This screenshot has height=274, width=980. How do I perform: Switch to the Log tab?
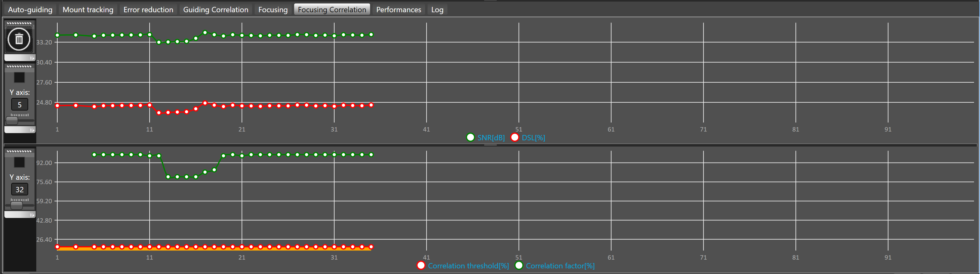point(437,9)
